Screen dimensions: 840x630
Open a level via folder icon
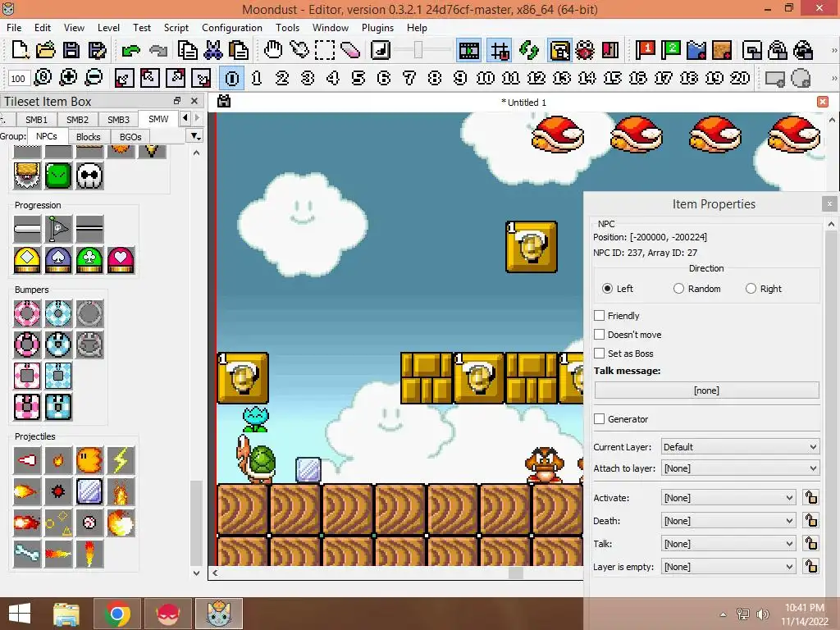coord(46,50)
